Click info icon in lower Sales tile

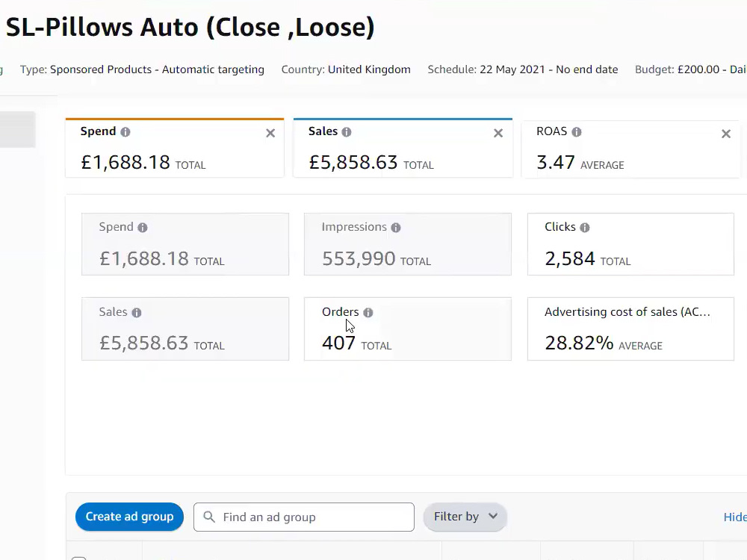(137, 312)
